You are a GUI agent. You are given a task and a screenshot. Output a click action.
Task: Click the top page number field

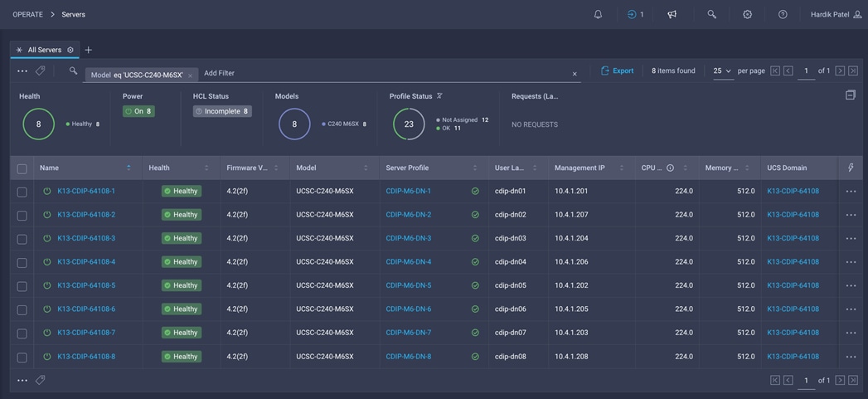tap(806, 71)
